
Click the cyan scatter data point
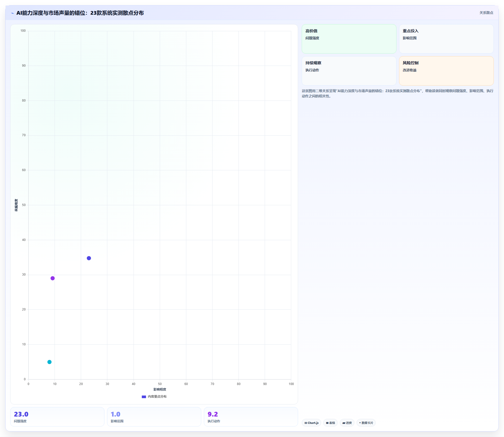pos(49,362)
